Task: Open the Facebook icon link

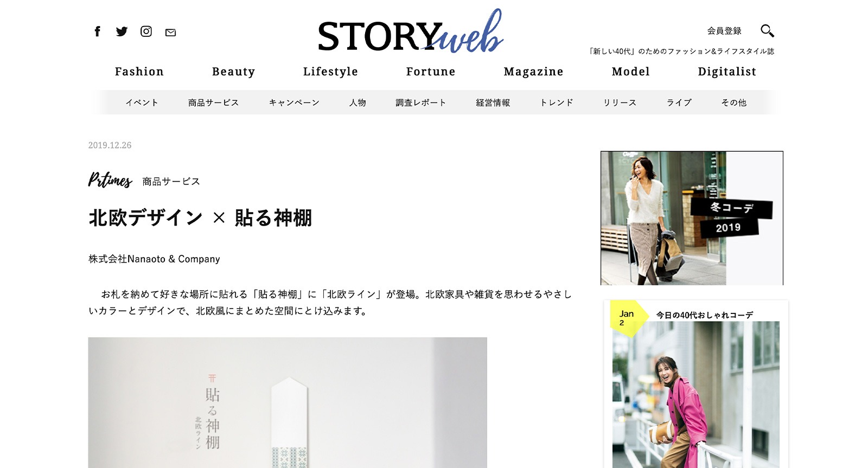Action: tap(97, 31)
